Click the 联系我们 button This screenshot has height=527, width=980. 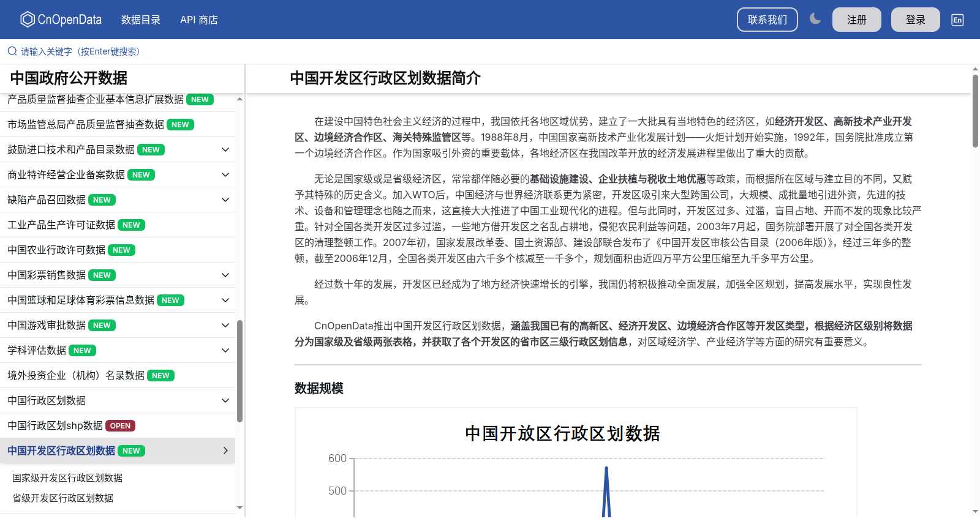click(767, 20)
